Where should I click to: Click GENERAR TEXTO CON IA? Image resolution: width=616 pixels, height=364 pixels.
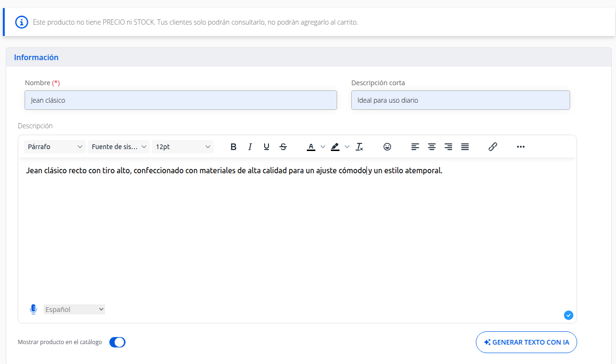click(x=526, y=342)
